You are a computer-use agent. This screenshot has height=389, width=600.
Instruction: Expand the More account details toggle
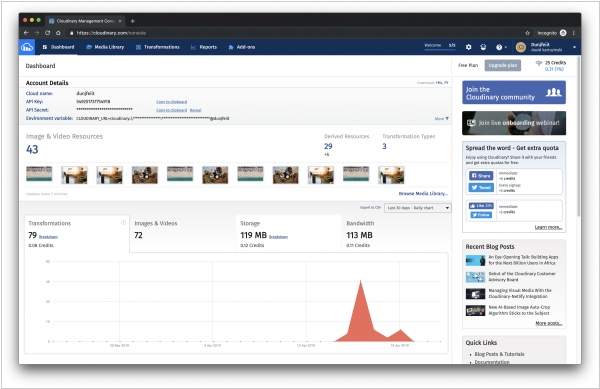[x=442, y=119]
